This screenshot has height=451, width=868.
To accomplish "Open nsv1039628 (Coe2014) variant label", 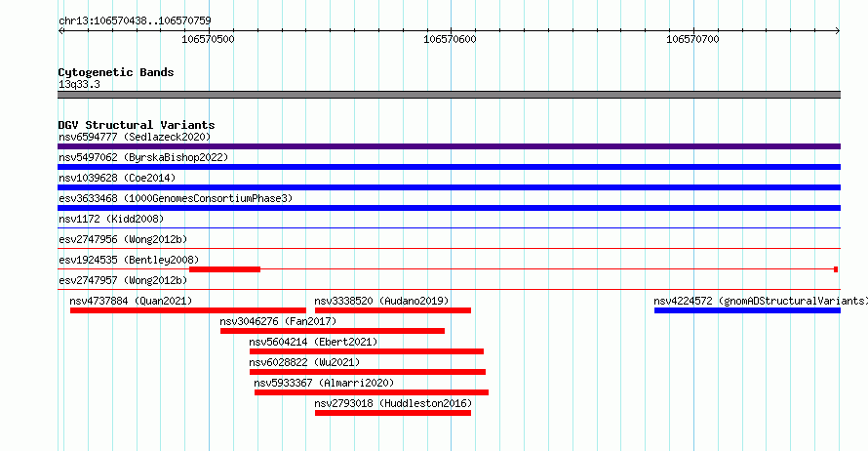I will [117, 178].
